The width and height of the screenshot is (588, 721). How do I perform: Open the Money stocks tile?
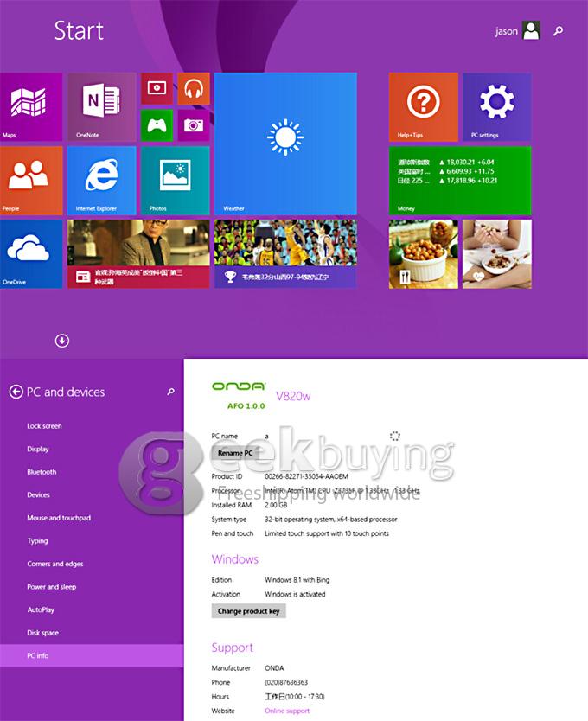coord(460,180)
